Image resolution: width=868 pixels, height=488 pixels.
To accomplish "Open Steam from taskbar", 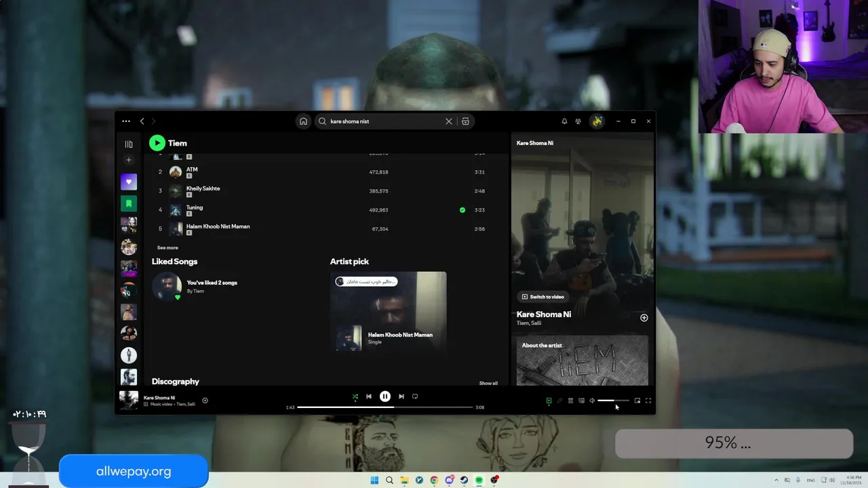I will point(464,480).
